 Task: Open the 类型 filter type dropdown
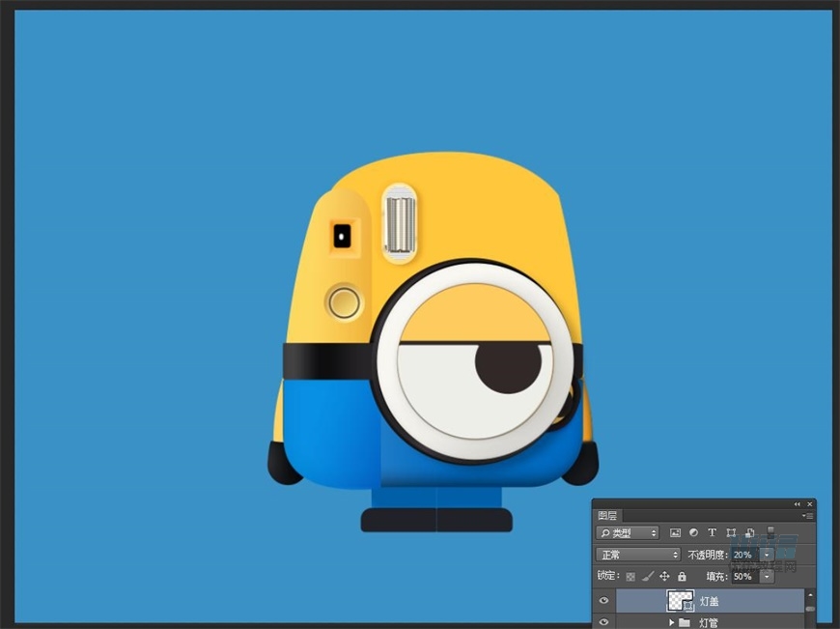point(628,532)
